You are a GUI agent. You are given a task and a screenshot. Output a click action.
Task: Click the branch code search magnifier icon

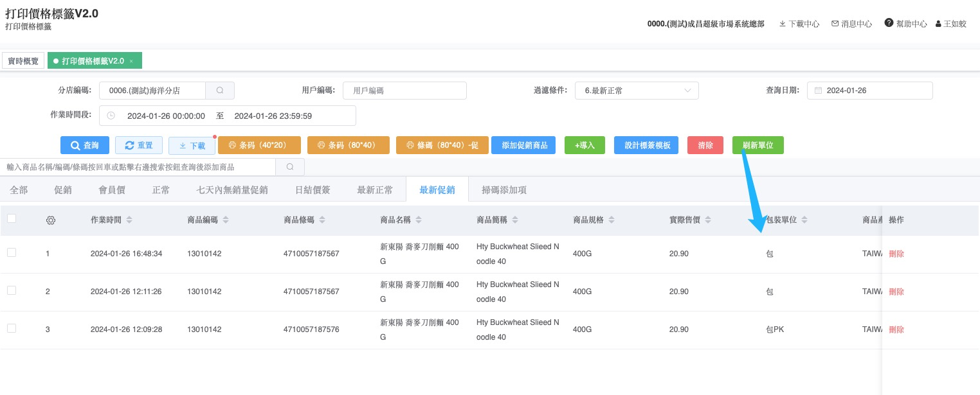[x=220, y=91]
